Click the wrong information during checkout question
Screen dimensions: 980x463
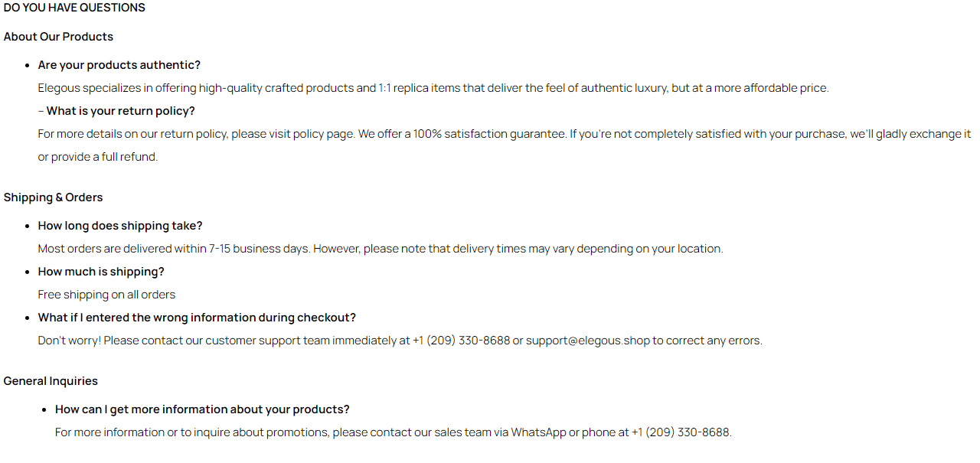click(x=197, y=318)
